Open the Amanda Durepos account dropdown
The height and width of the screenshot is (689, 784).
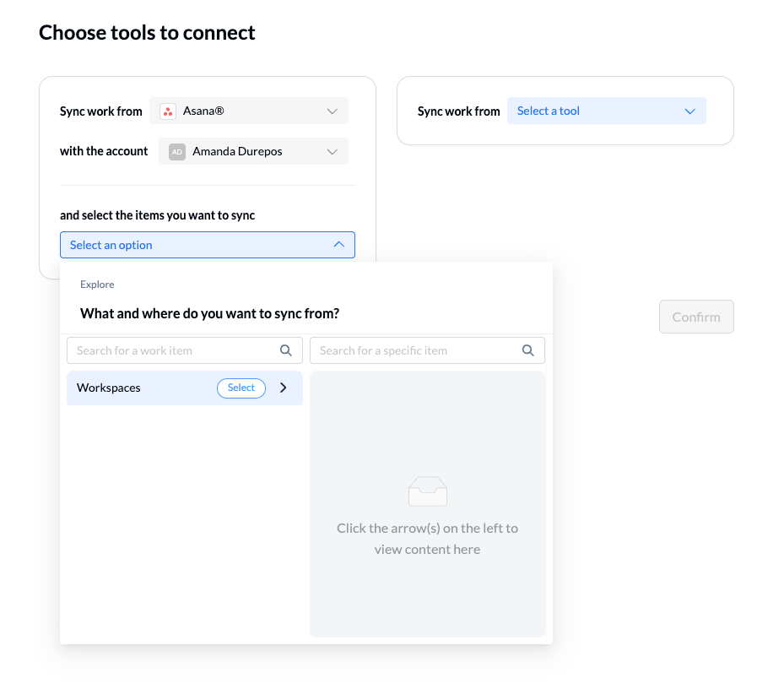coord(253,152)
